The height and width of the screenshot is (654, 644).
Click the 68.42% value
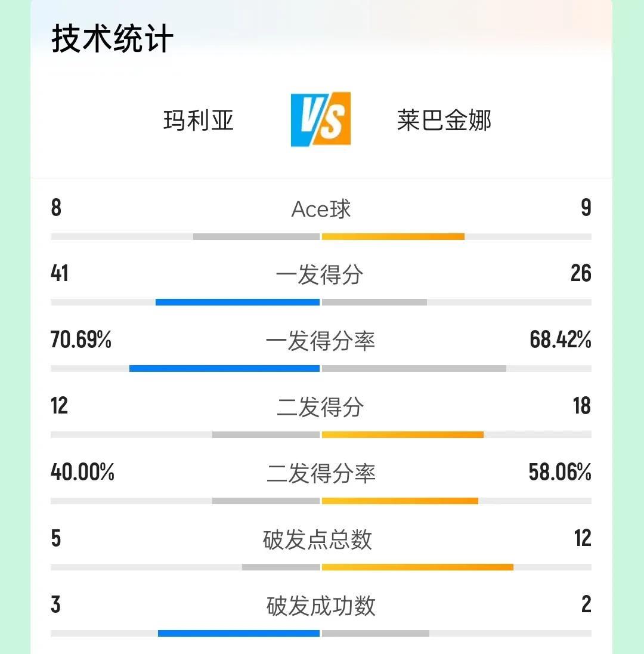click(x=560, y=339)
